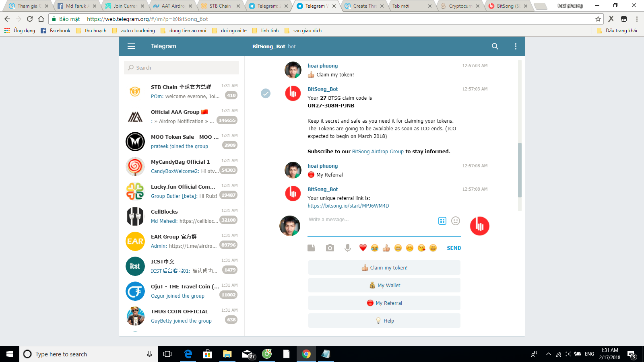Open the BitSong Airdrop Group link
The width and height of the screenshot is (644, 362).
click(378, 152)
